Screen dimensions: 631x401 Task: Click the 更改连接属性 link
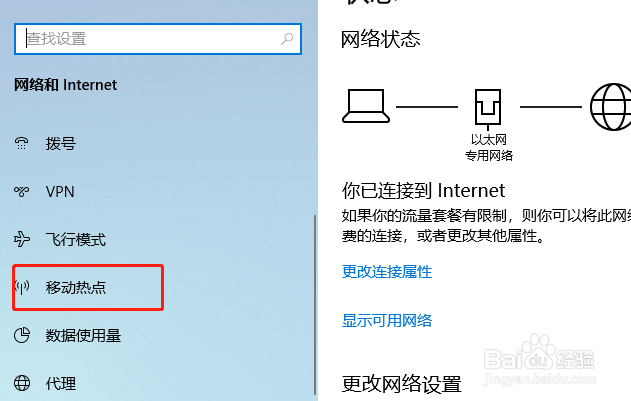(387, 272)
